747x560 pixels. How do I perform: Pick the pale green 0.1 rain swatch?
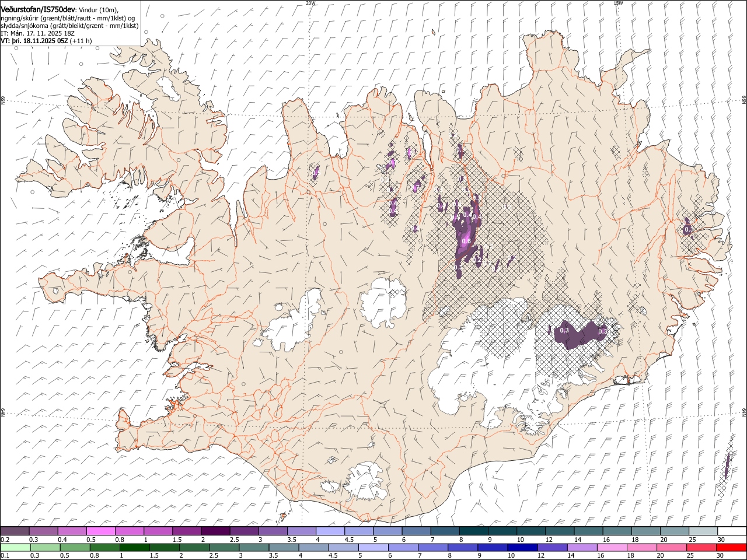click(15, 548)
